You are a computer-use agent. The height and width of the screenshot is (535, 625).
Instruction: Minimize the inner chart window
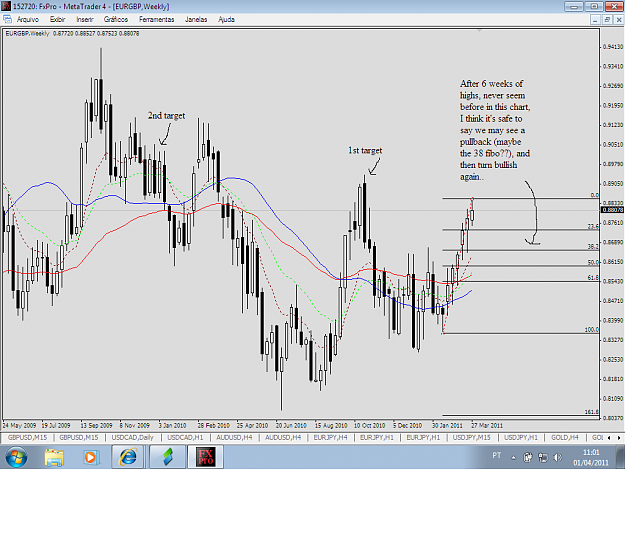pos(596,20)
